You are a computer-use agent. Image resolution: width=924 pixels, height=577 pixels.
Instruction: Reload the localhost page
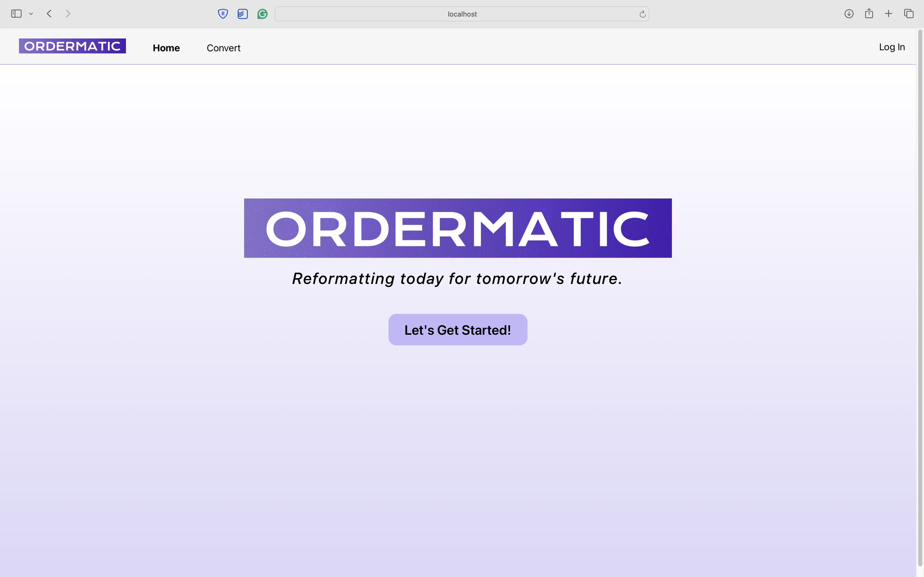coord(642,14)
